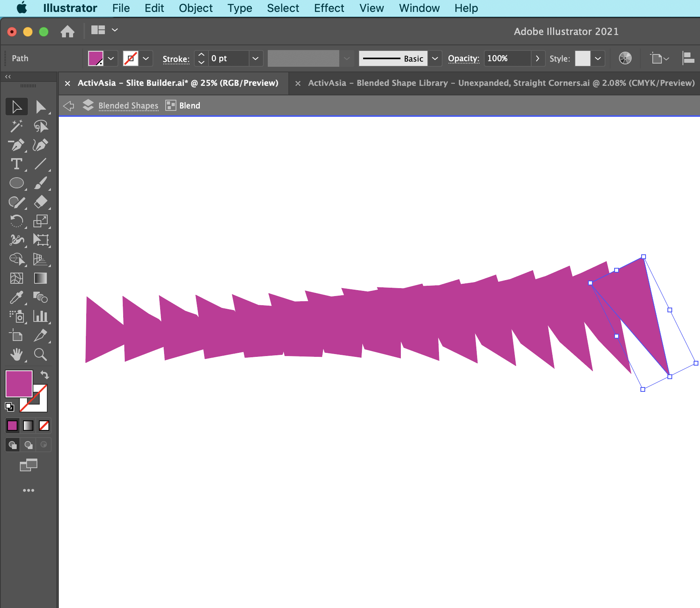Swap fill and stroke colors
Image resolution: width=700 pixels, height=608 pixels.
[45, 375]
